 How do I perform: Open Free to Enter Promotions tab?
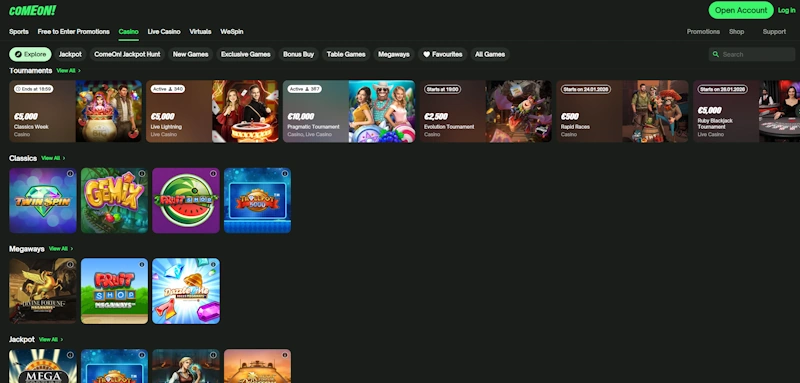click(73, 32)
